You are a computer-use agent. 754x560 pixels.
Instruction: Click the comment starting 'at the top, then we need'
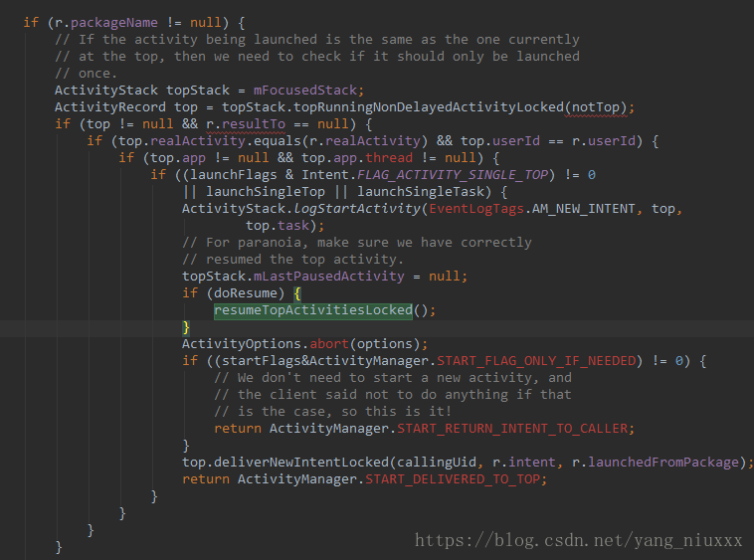coord(317,57)
